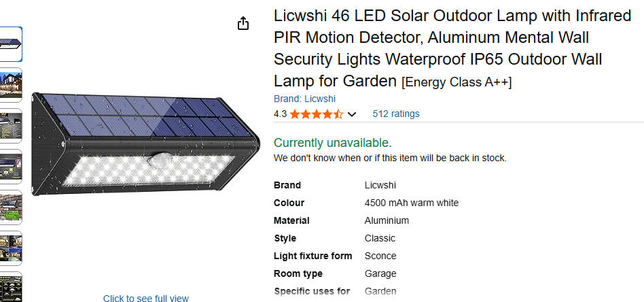Expand the rating breakdown chevron
The image size is (644, 302).
tap(352, 114)
